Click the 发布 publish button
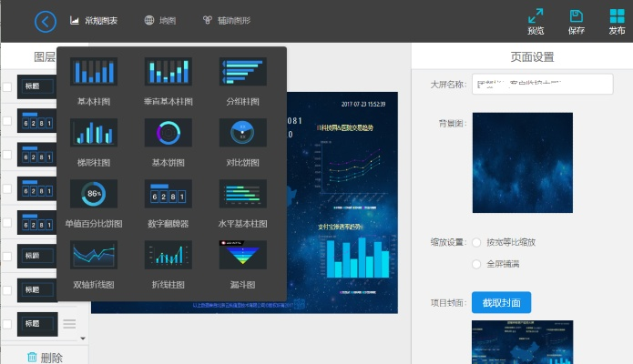Screen dimensions: 633x364 (617, 21)
